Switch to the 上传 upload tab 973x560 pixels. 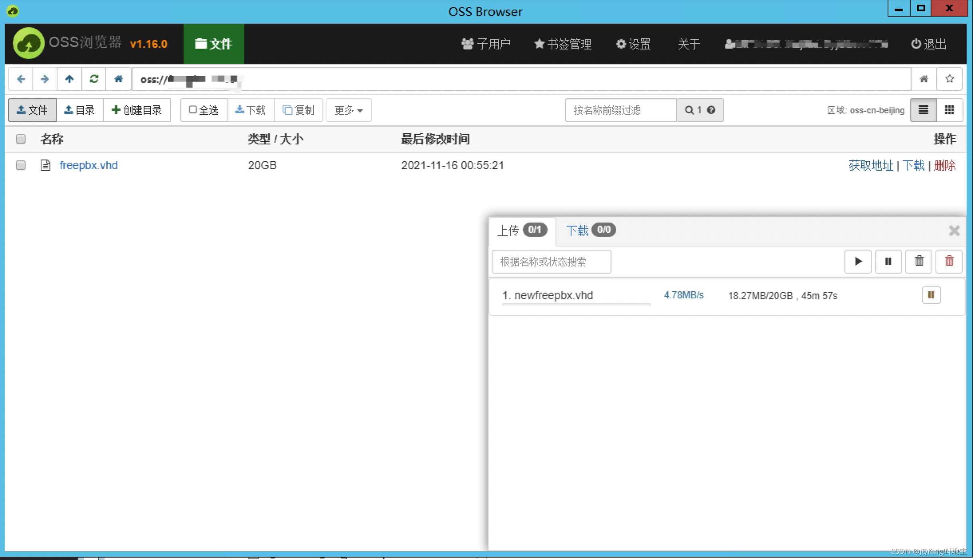(522, 231)
